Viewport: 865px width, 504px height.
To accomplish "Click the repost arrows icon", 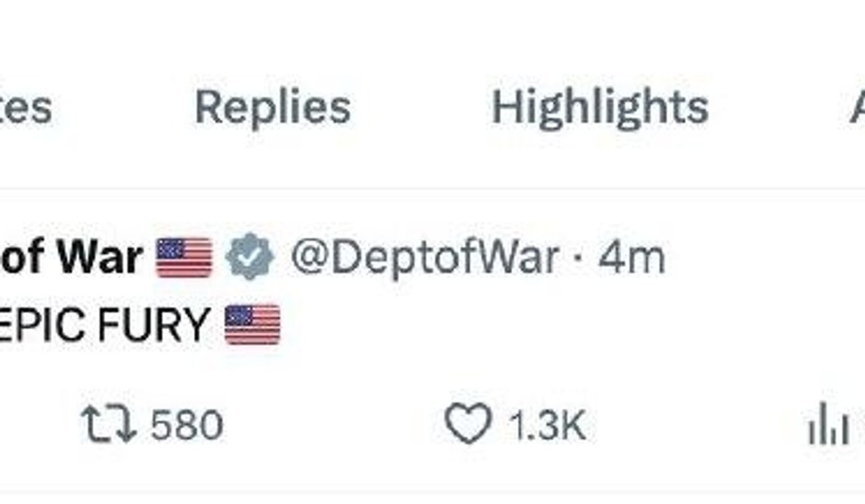I will tap(108, 425).
